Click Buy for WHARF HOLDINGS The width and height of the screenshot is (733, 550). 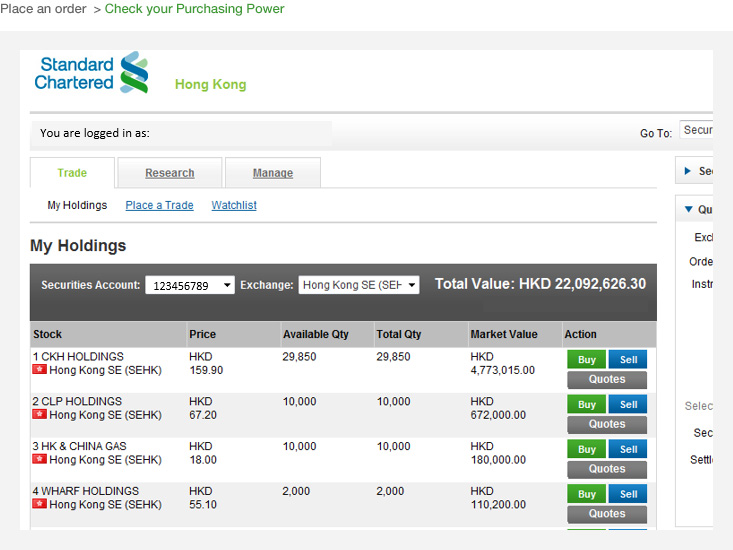point(587,494)
